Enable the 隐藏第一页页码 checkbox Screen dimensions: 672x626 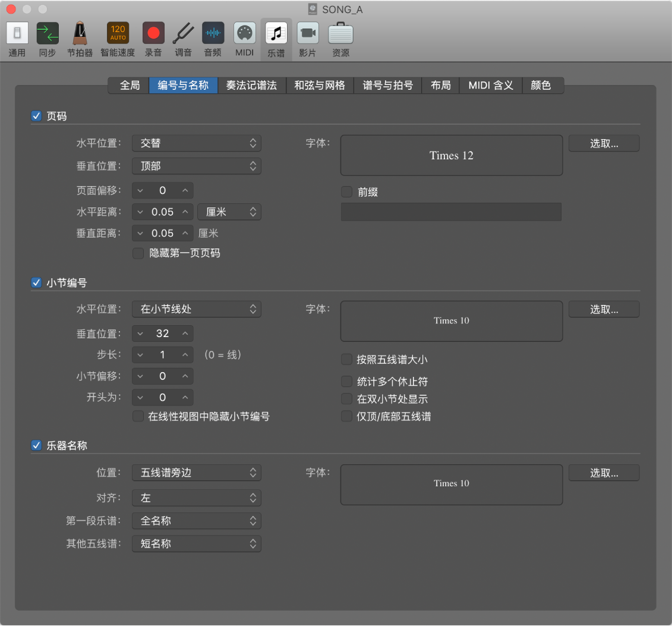138,253
